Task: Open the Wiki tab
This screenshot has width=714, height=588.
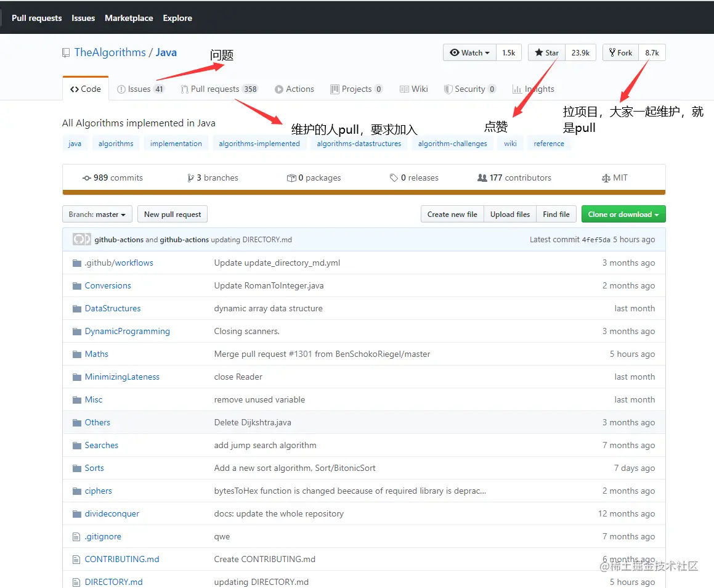Action: [414, 89]
